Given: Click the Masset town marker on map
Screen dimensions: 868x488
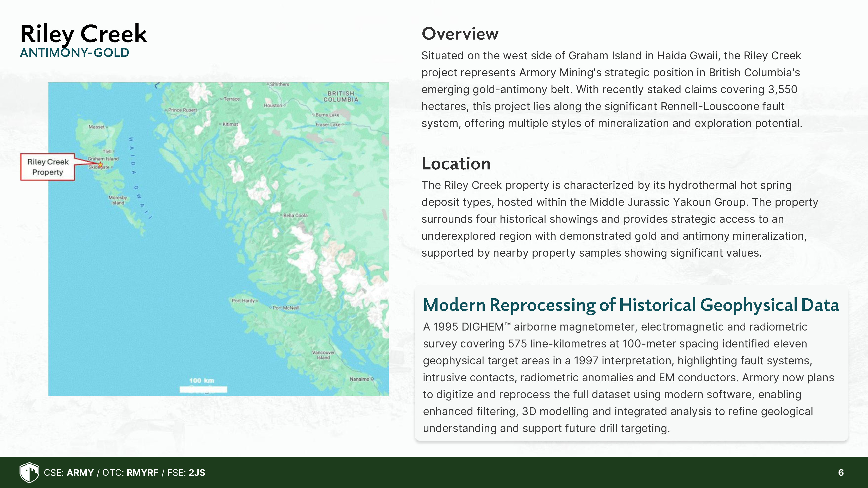Looking at the screenshot, I should tap(107, 127).
